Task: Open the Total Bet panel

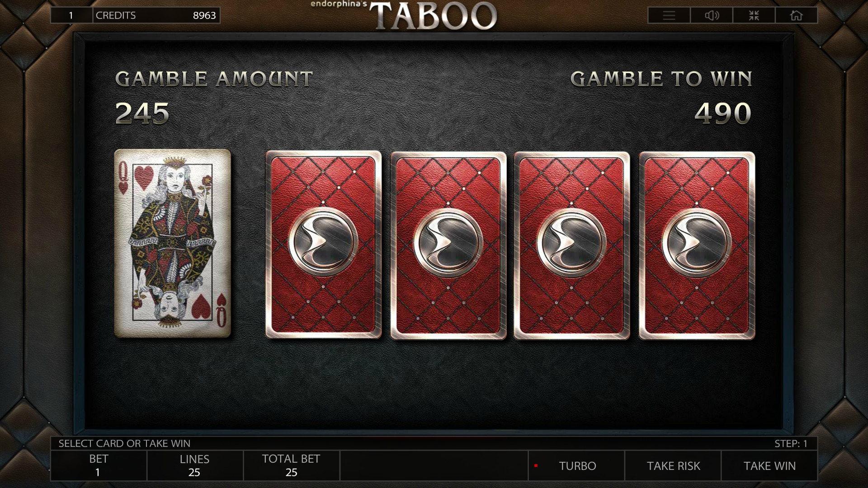Action: coord(292,465)
